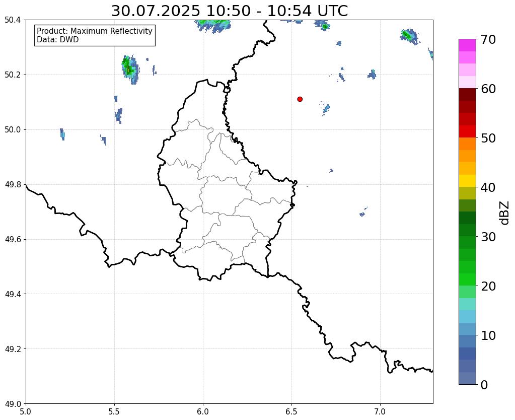The width and height of the screenshot is (515, 420).
Task: Click the 50.0 latitude axis label
Action: [13, 130]
